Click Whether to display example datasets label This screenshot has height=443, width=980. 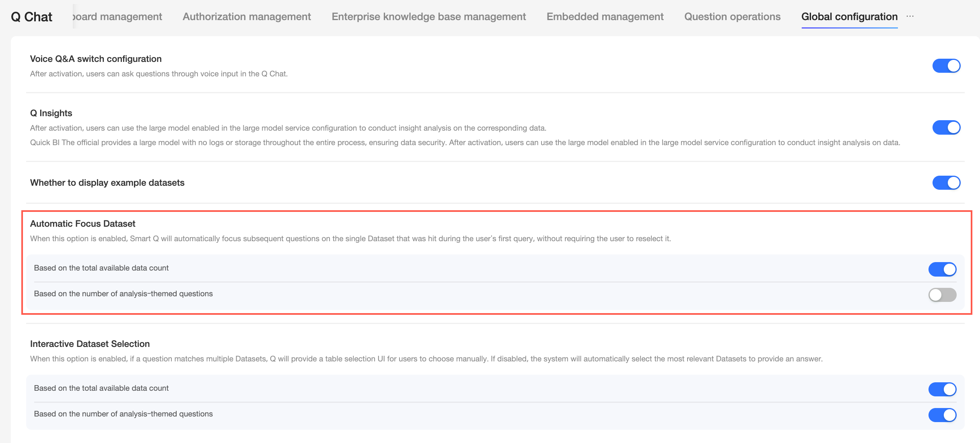tap(107, 183)
